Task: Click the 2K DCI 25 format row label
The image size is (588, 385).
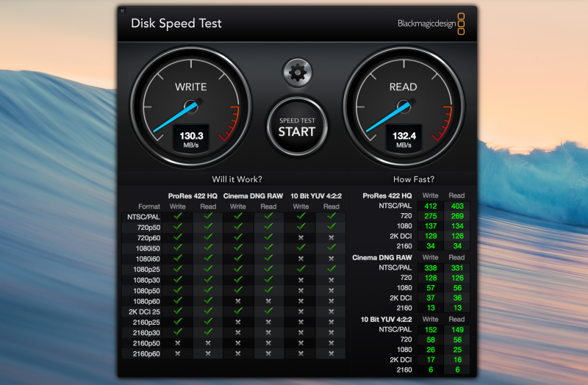Action: [x=144, y=312]
